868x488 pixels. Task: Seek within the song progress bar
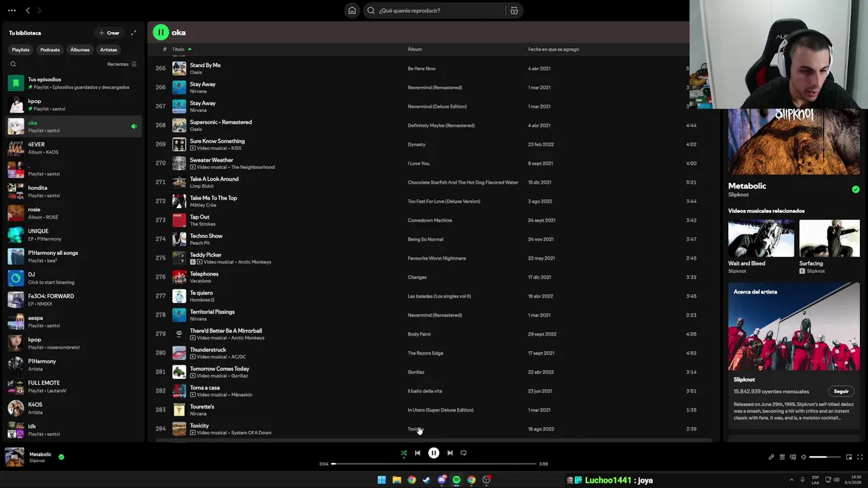coord(433,464)
